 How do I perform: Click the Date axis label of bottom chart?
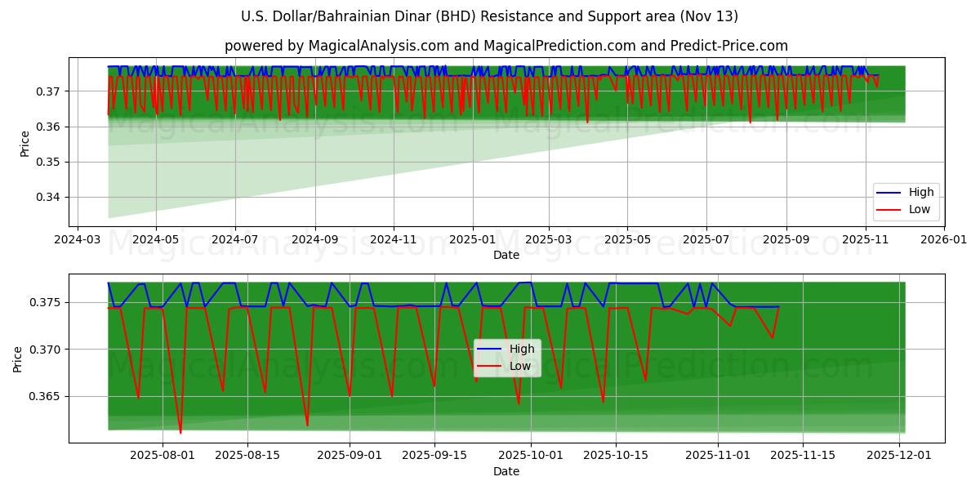(507, 471)
